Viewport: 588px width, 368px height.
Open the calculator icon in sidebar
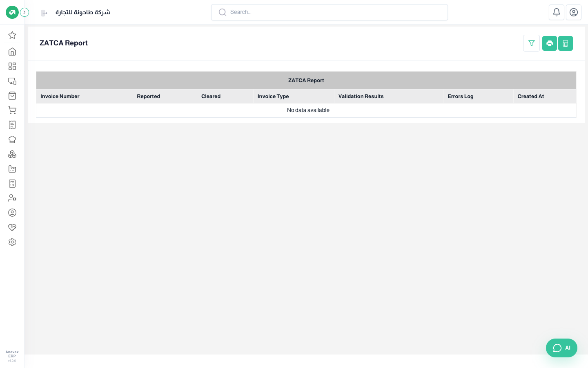click(12, 184)
